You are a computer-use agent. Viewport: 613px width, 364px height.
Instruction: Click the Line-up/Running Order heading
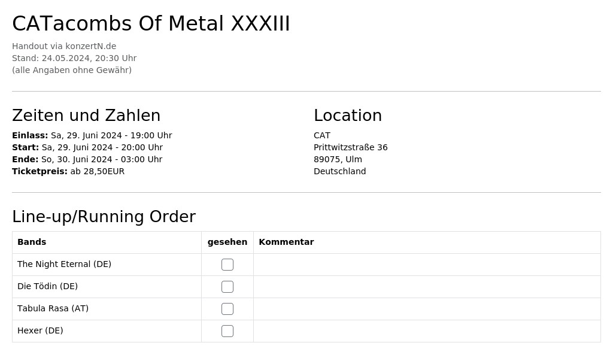pos(104,217)
